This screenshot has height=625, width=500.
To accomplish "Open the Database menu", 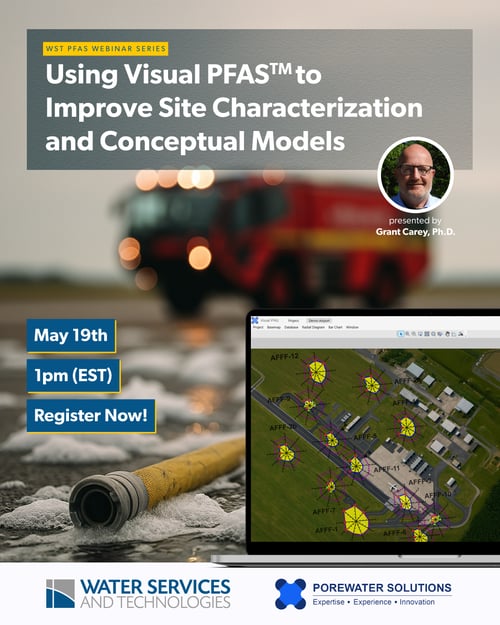I will coord(291,327).
